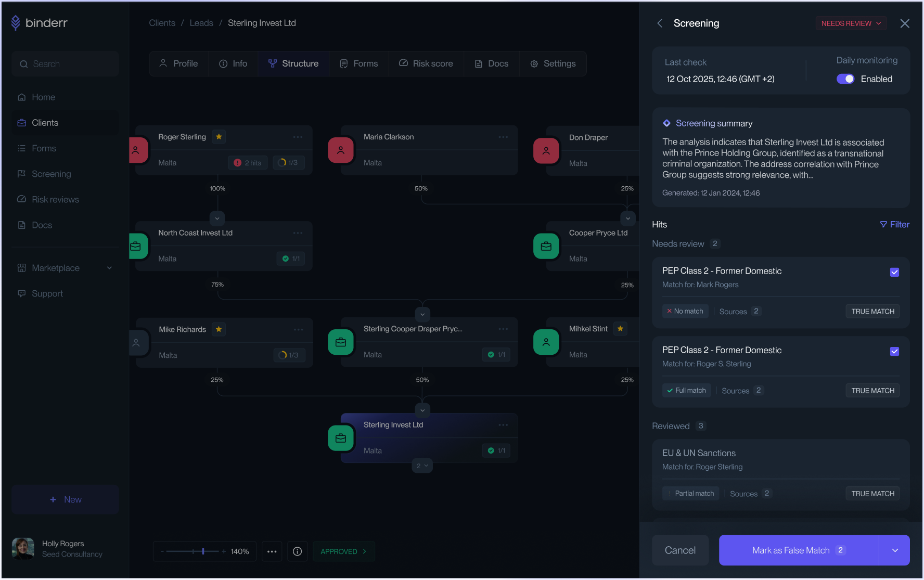Click the info icon in bottom toolbar
The image size is (924, 580).
tap(297, 551)
